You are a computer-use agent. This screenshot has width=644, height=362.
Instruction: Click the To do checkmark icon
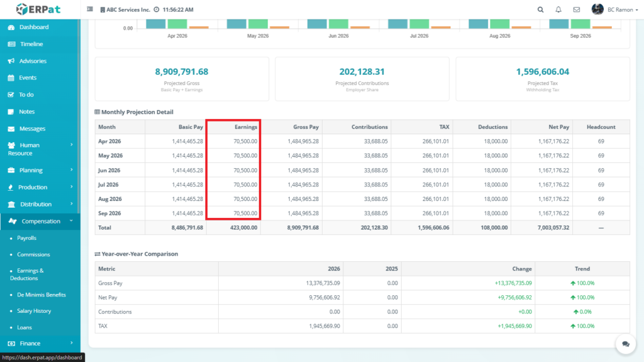(x=11, y=95)
